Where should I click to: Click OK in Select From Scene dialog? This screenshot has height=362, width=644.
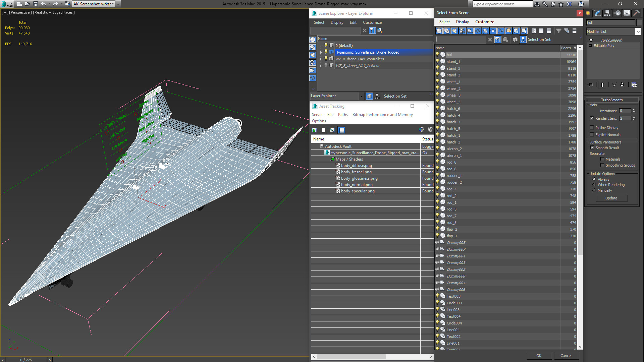[x=539, y=356]
